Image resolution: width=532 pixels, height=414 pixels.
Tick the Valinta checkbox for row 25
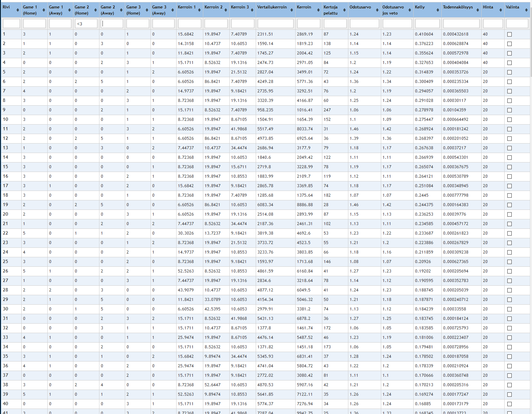[x=509, y=262]
